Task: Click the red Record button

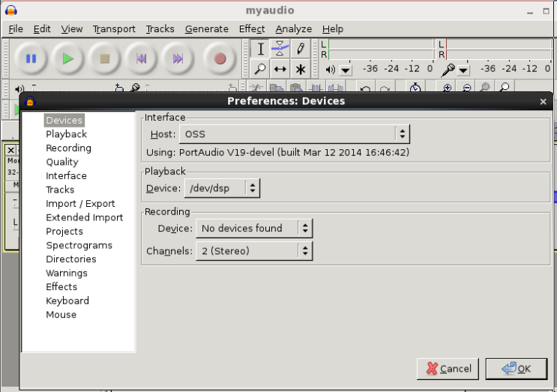Action: [220, 58]
